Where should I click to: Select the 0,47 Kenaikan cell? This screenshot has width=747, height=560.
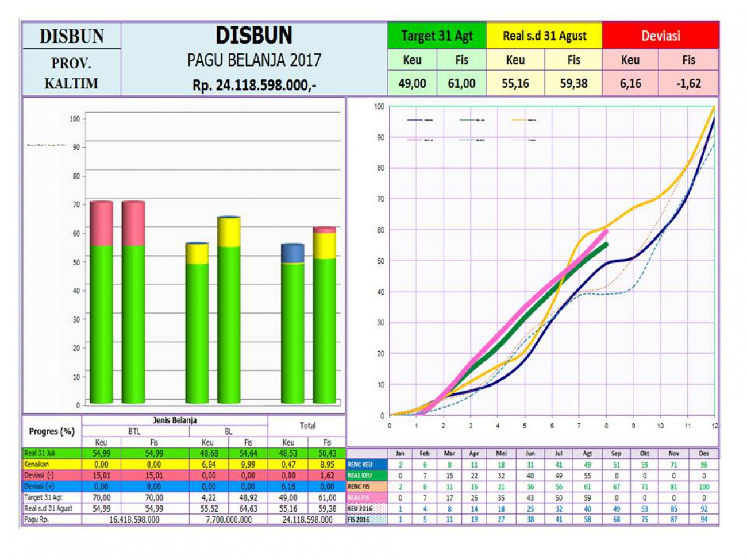coord(288,464)
